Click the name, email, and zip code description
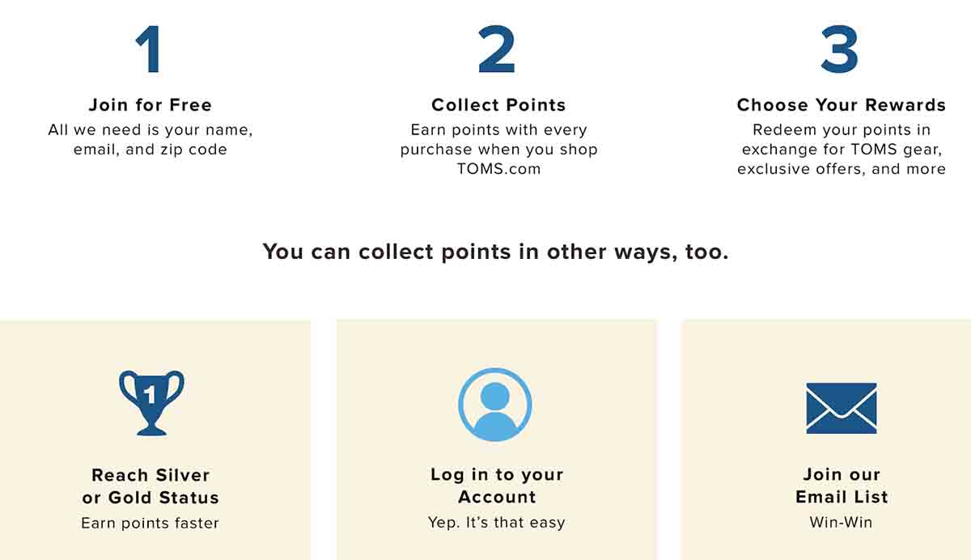This screenshot has height=560, width=971. click(x=151, y=139)
